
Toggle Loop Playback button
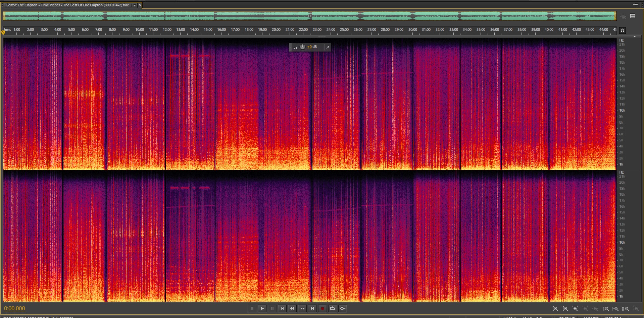(x=332, y=309)
